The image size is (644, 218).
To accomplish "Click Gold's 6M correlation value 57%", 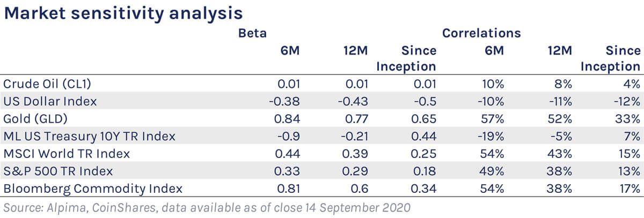I will click(x=493, y=118).
